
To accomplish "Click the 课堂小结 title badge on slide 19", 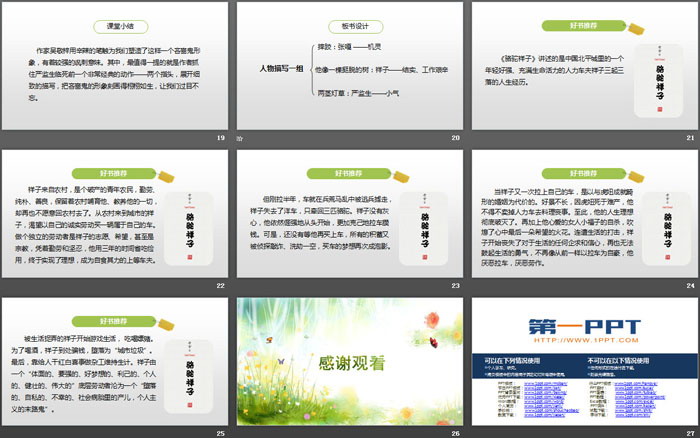I will pyautogui.click(x=115, y=25).
